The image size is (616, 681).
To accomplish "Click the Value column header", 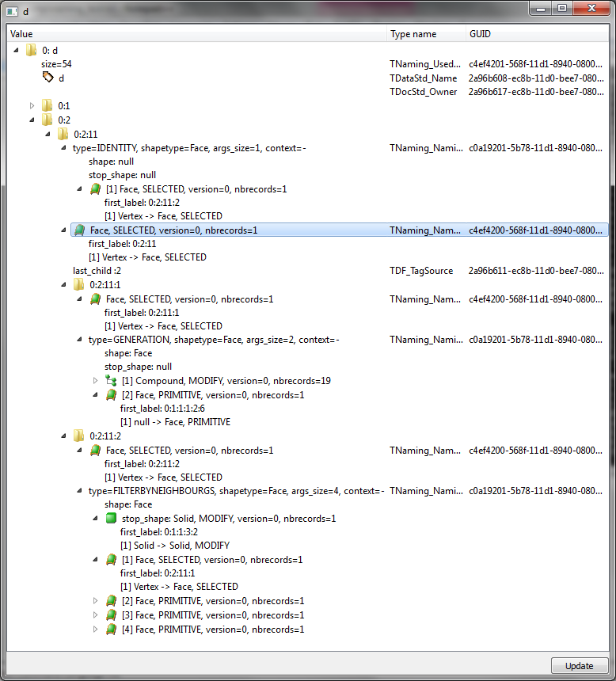I will [197, 34].
